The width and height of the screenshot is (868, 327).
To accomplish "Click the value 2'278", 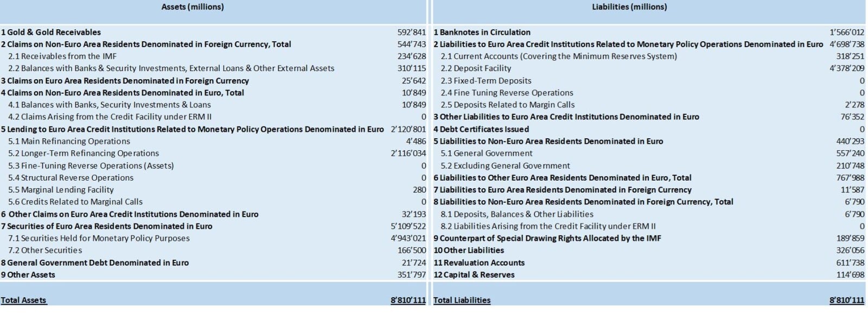I will (x=854, y=105).
